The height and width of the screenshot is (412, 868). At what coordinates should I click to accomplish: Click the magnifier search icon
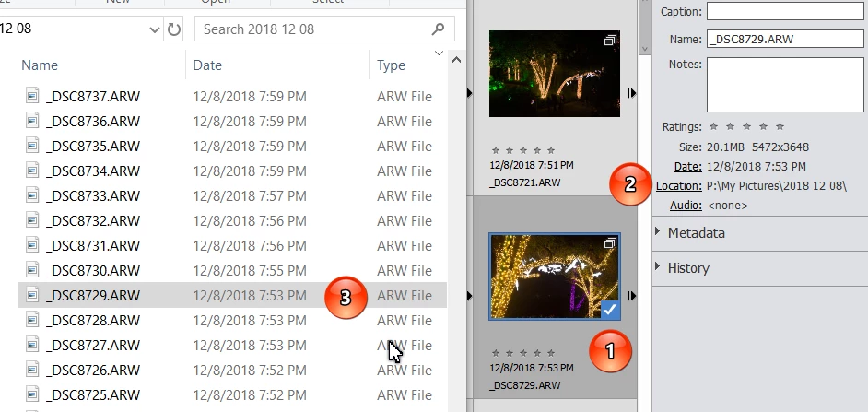pos(438,29)
